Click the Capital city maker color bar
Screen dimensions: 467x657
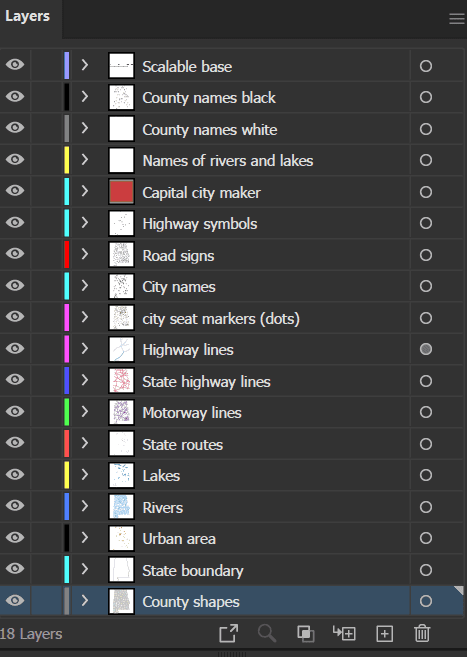pos(67,191)
